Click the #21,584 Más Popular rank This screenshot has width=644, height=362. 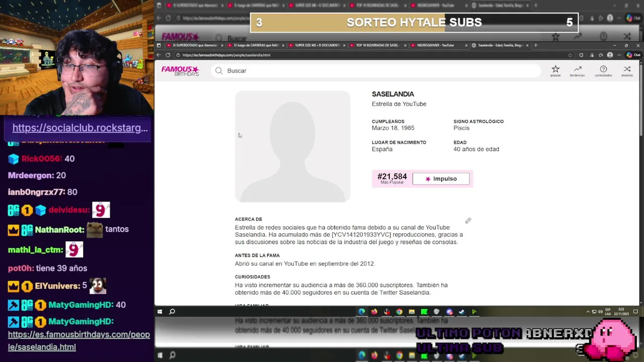point(392,178)
